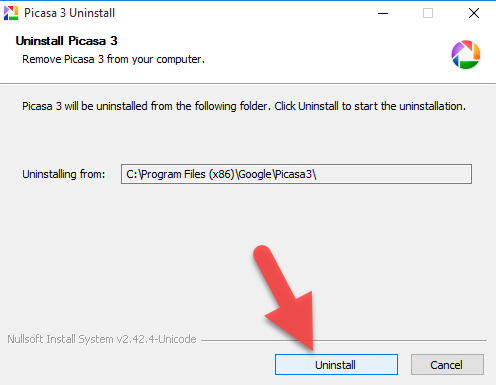The image size is (496, 385).
Task: Click the Nullsoft Install System version text
Action: pyautogui.click(x=102, y=339)
